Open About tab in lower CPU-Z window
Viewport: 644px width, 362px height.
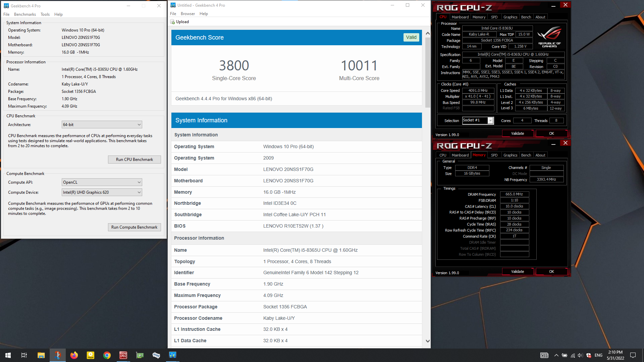click(540, 155)
